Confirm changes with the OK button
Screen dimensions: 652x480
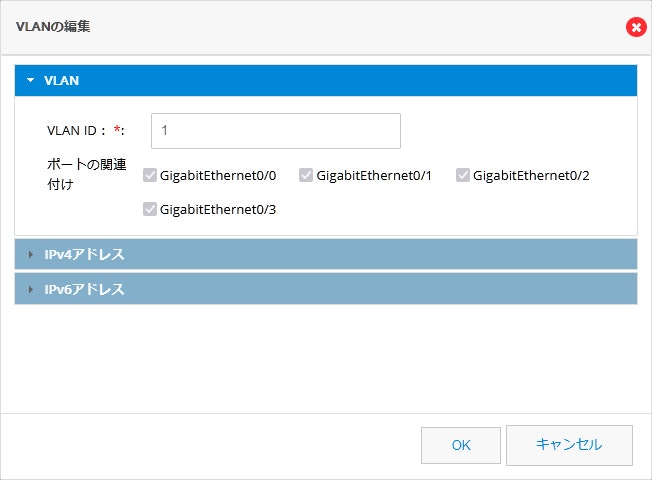(x=461, y=445)
